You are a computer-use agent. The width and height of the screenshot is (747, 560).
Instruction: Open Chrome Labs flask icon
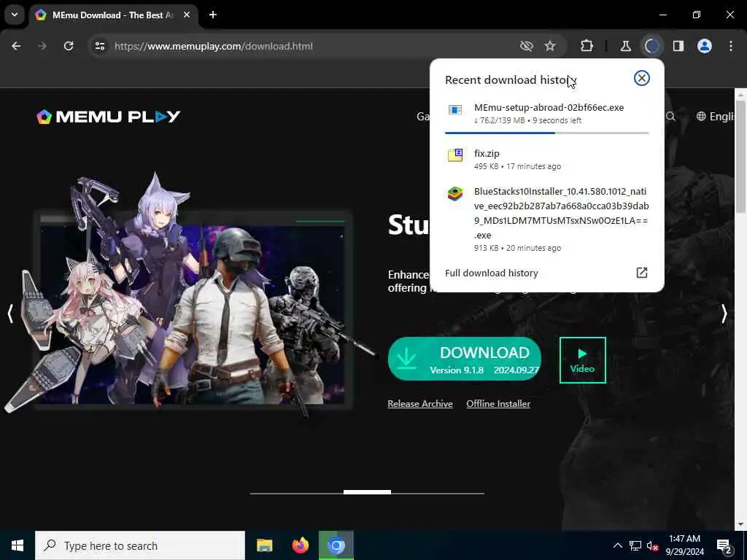(625, 46)
